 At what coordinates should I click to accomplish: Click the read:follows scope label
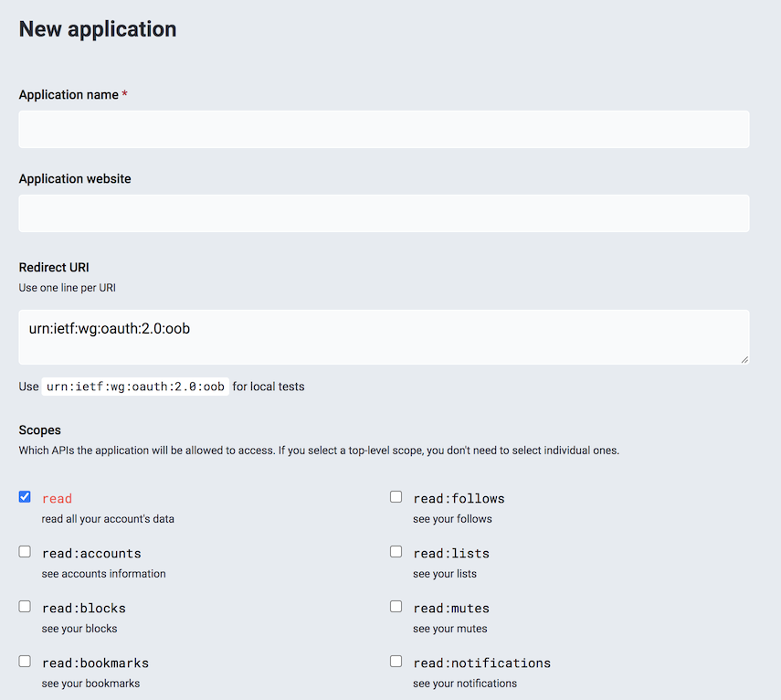click(459, 498)
